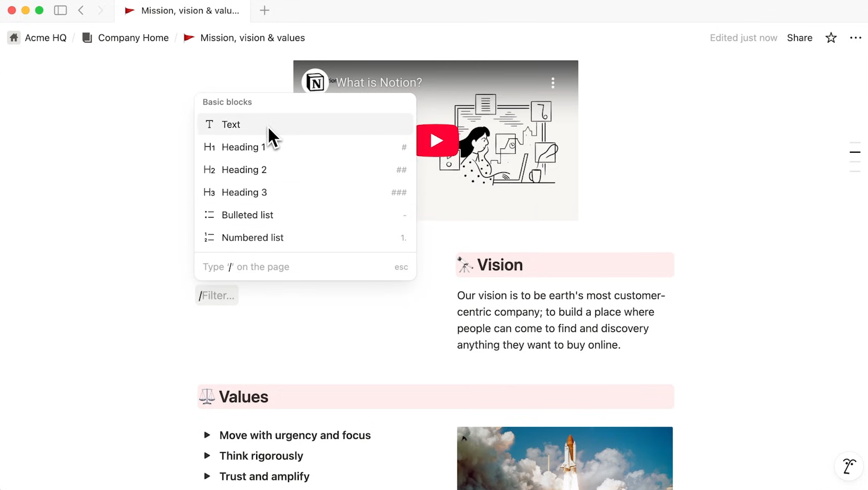Click the Company Home book icon
Viewport: 868px width, 490px height.
pos(87,38)
